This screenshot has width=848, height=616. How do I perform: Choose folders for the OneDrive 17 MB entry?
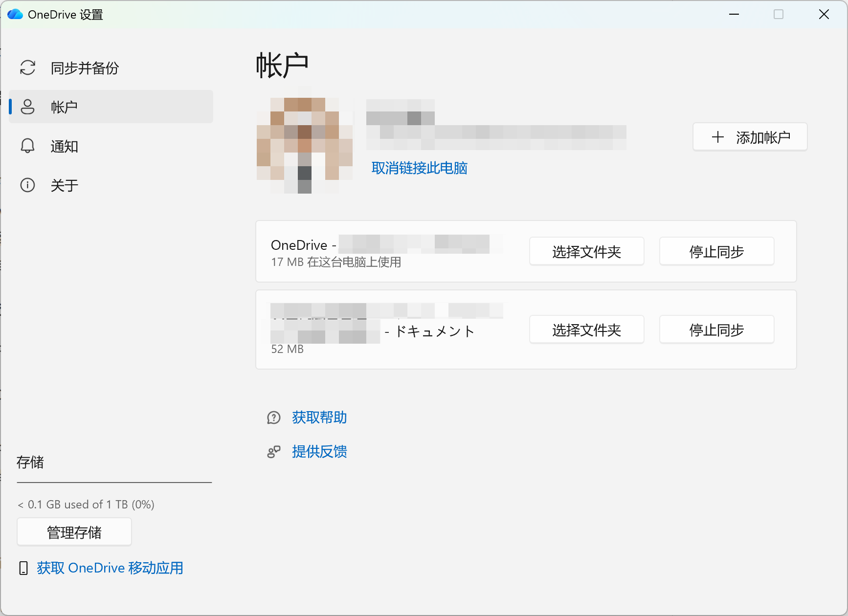(x=586, y=251)
